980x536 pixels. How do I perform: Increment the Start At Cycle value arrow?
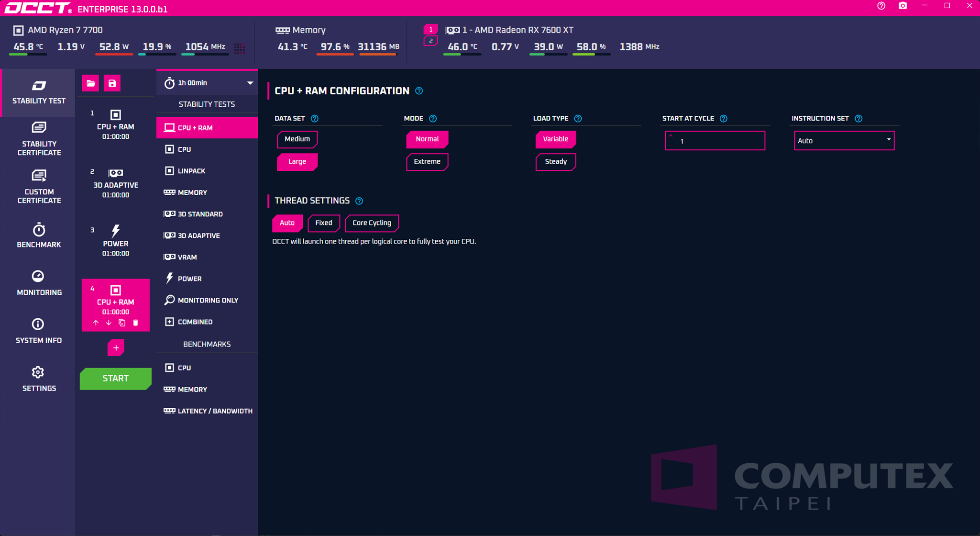tap(671, 136)
